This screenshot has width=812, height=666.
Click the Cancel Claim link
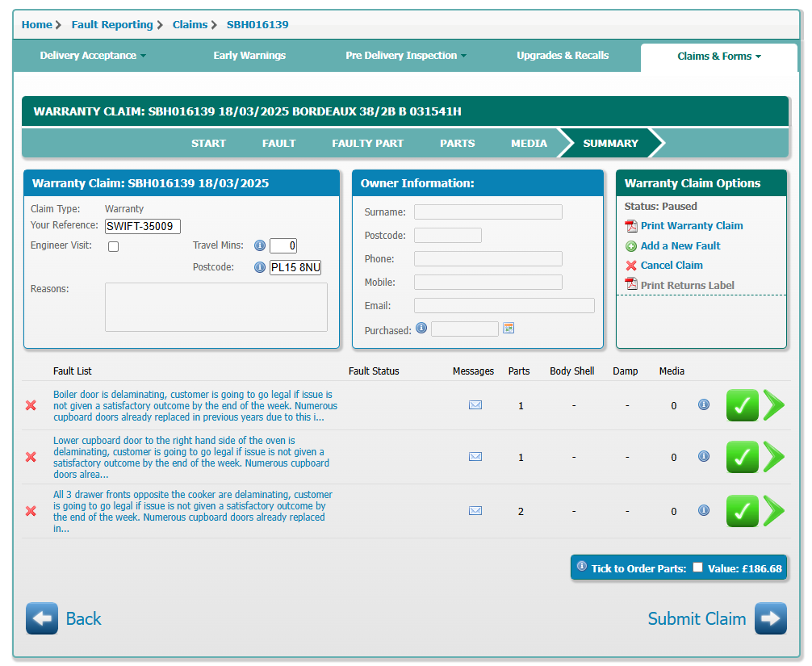(671, 266)
